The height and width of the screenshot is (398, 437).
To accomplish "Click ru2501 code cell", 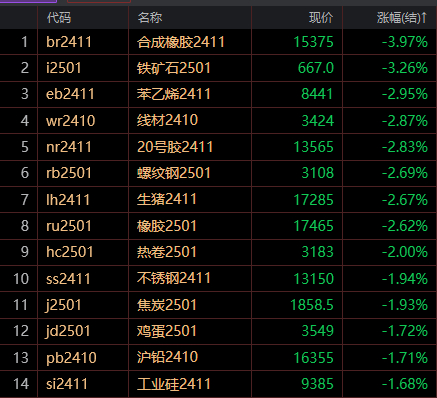I will pyautogui.click(x=69, y=226).
